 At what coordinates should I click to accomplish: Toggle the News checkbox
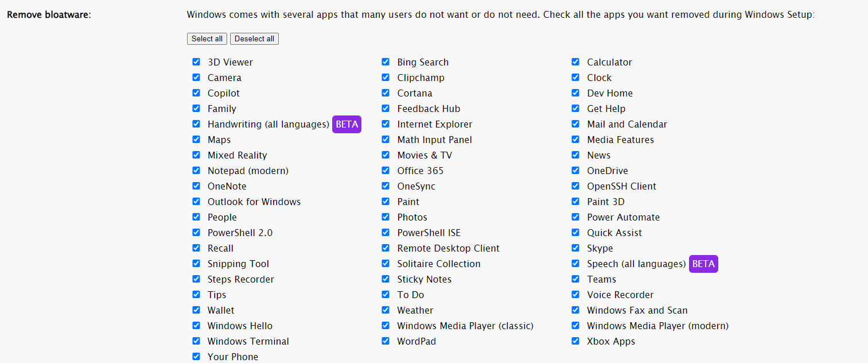pos(575,155)
